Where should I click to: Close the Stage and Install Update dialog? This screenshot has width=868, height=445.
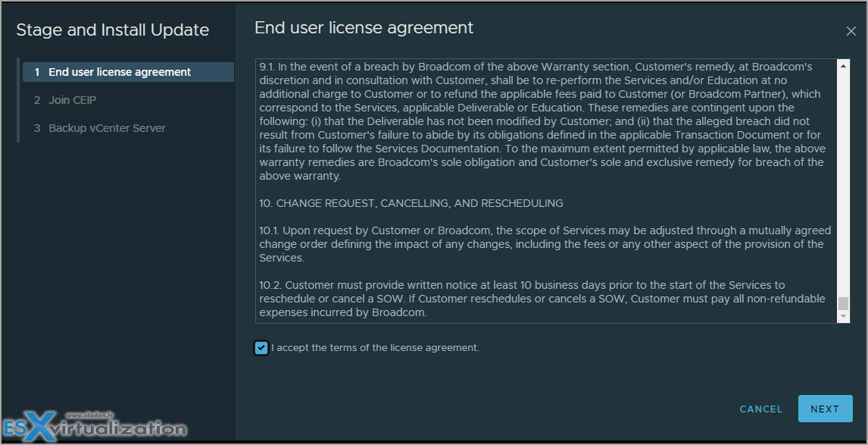(851, 32)
